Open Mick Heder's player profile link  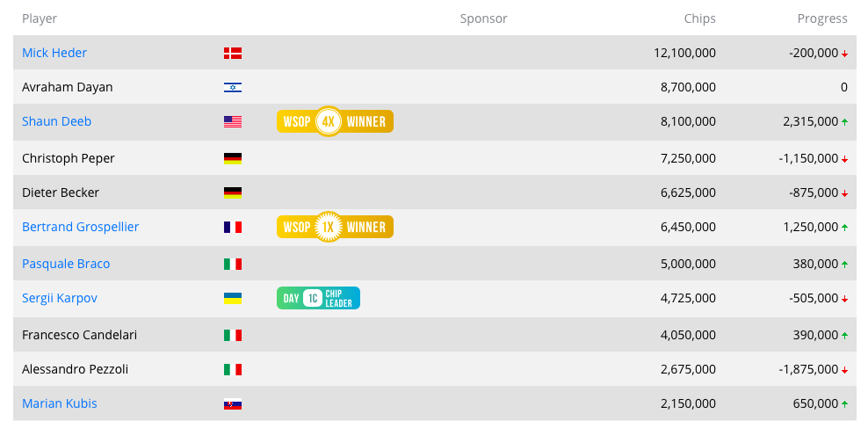(54, 54)
